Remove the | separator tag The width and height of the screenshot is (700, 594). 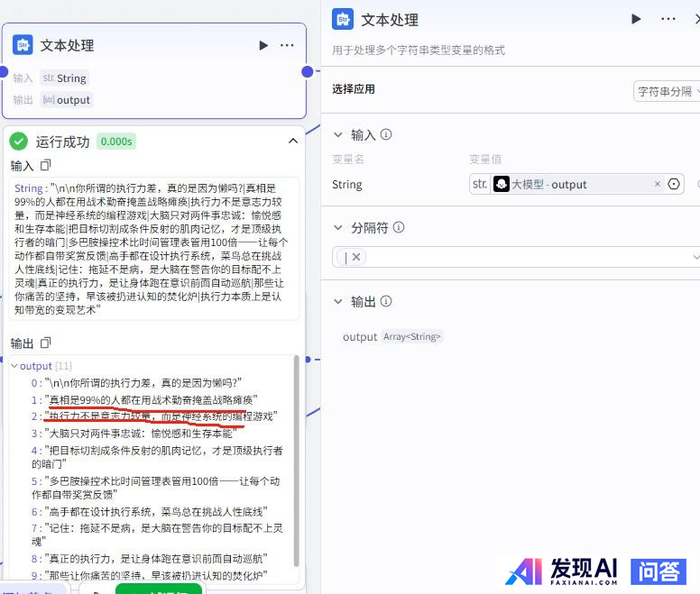coord(356,257)
